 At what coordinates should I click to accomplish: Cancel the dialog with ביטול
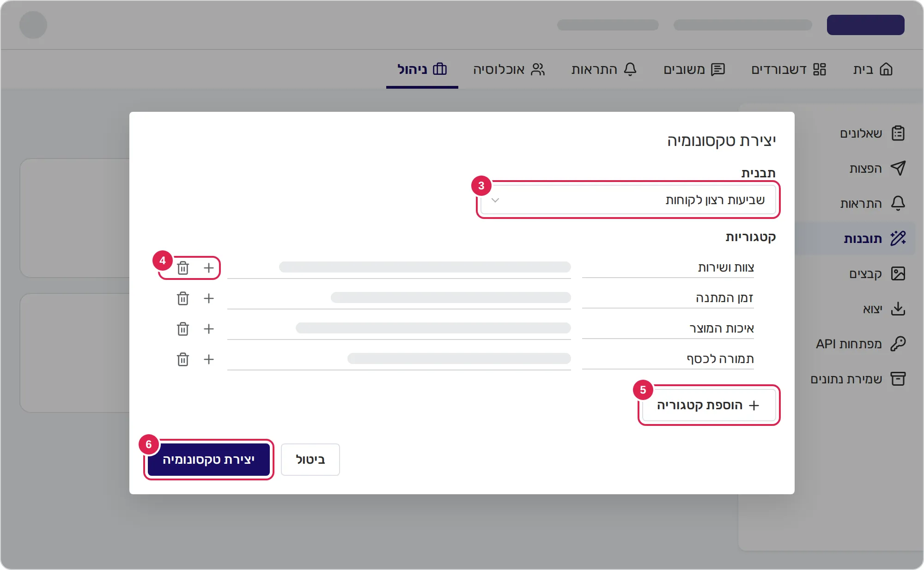pyautogui.click(x=310, y=460)
